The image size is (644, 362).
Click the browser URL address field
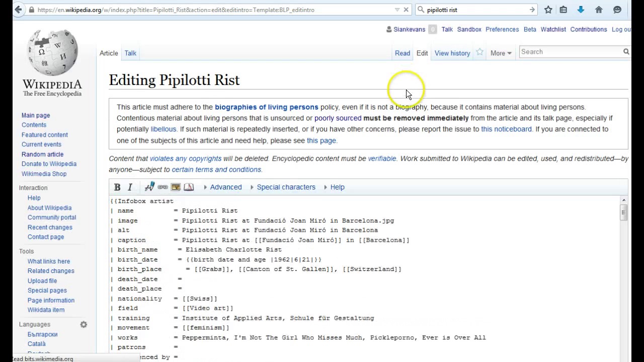pos(214,10)
